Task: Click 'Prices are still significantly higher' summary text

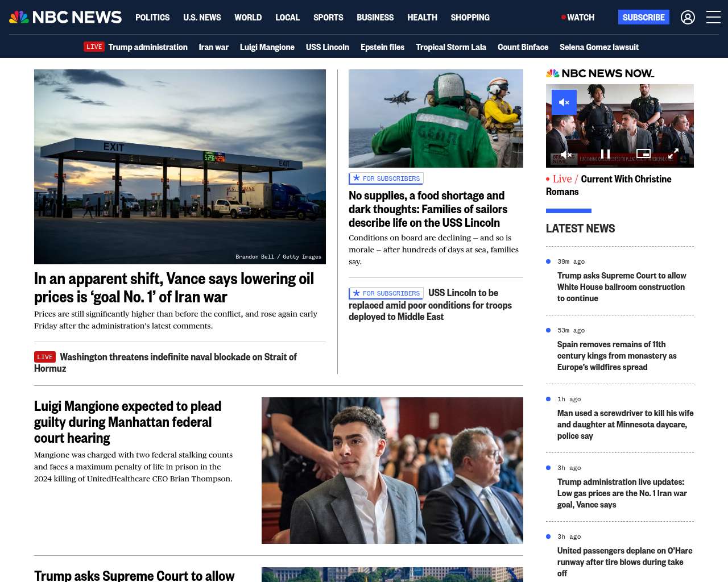Action: (176, 320)
